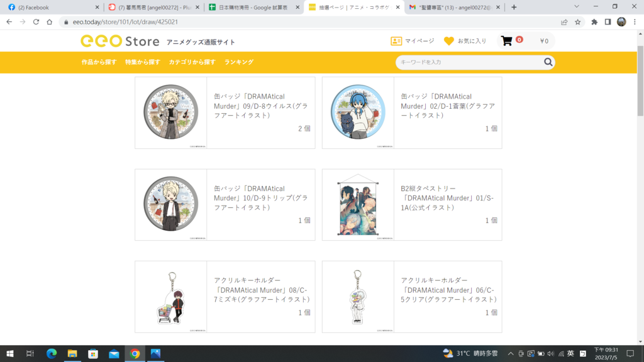644x362 pixels.
Task: Open Microsoft Store from taskbar
Action: click(x=93, y=353)
